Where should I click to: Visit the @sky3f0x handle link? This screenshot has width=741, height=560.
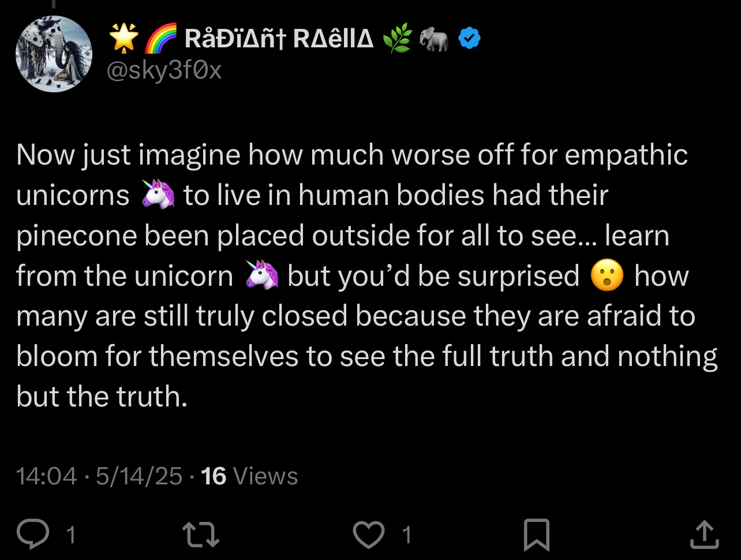tap(164, 70)
